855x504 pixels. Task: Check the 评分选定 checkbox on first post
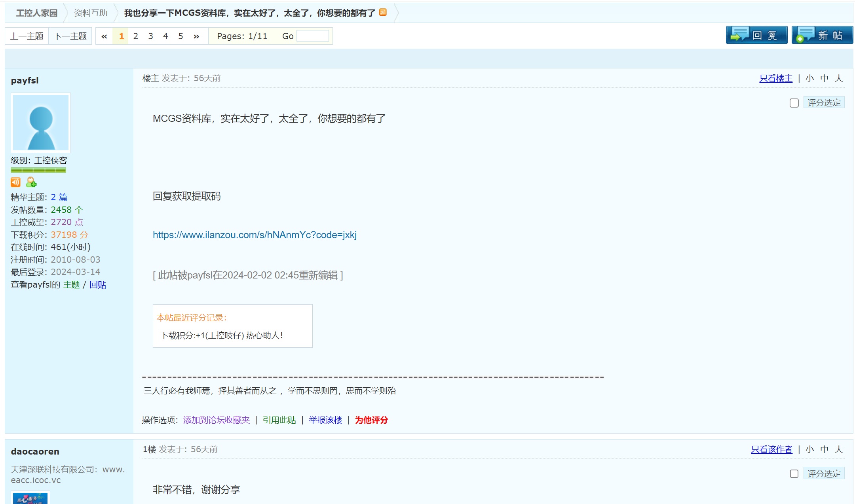coord(794,103)
